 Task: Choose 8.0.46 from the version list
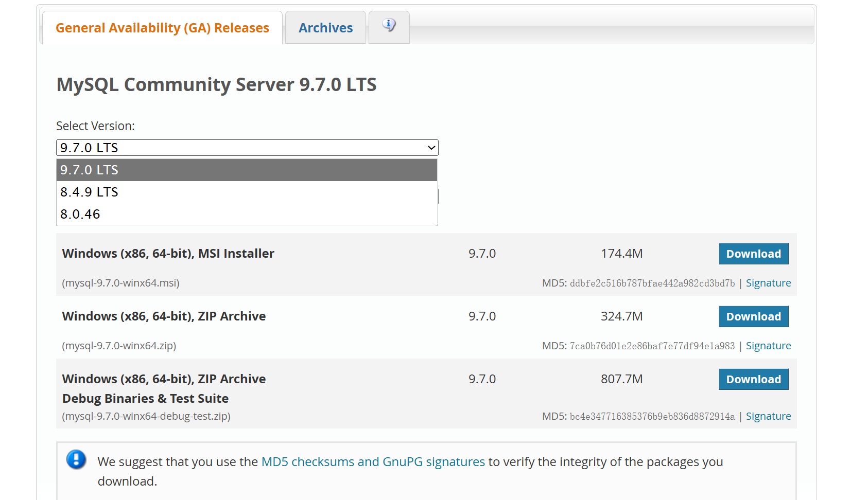point(247,214)
